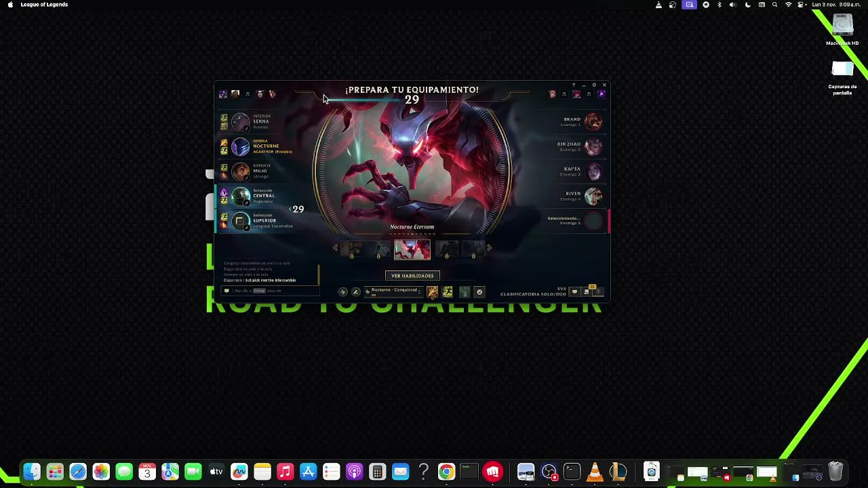The height and width of the screenshot is (488, 868).
Task: View enemy Xin Zhao portrait
Action: [593, 146]
